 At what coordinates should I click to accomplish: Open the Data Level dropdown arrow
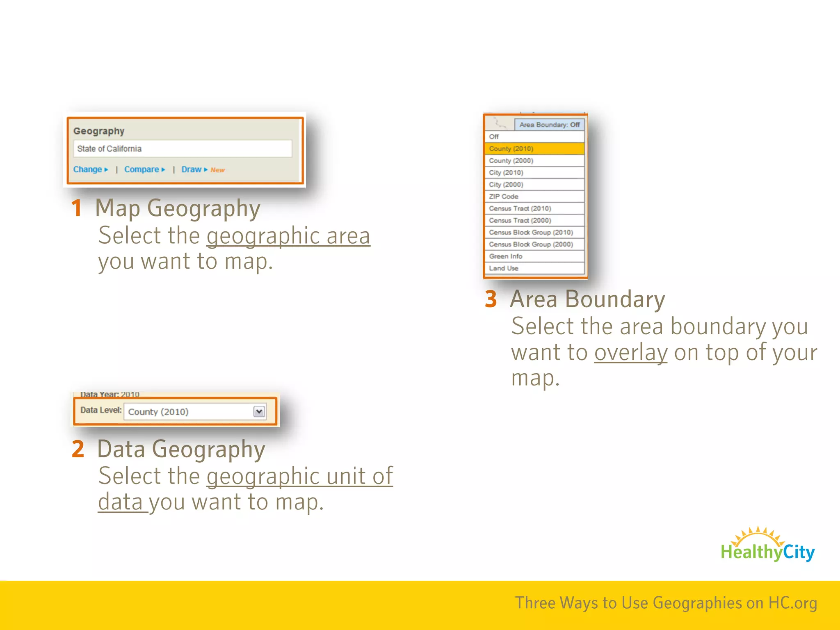pos(259,411)
